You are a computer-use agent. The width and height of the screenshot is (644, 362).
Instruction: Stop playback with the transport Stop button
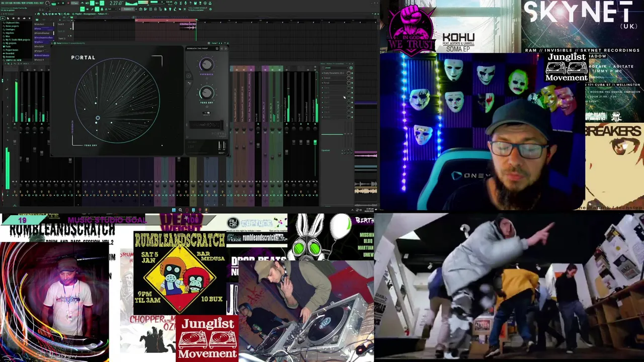[x=63, y=3]
